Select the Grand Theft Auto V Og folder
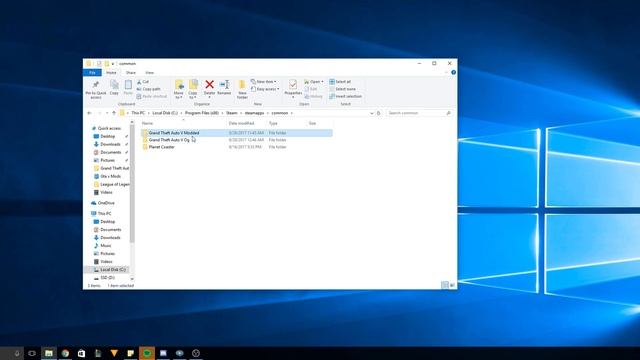This screenshot has width=640, height=360. (237, 140)
